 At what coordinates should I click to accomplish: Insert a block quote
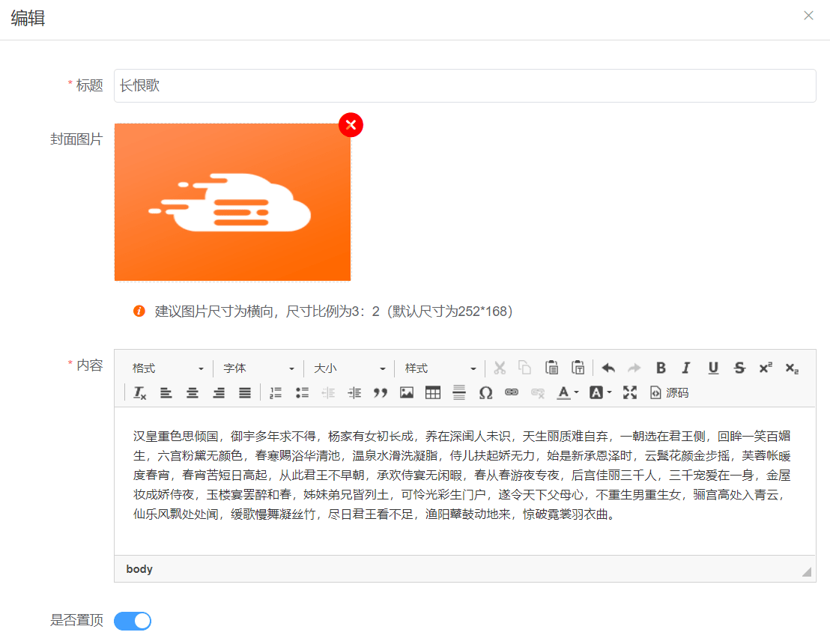381,392
